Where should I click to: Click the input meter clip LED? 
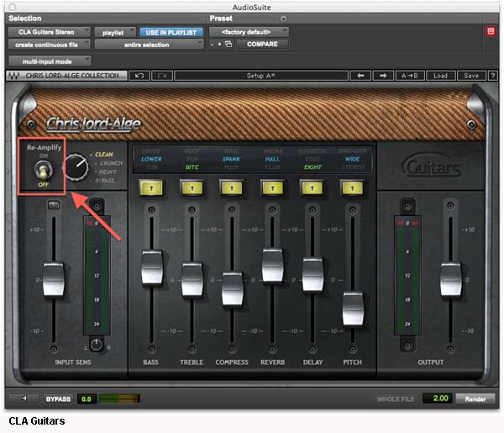(x=89, y=223)
